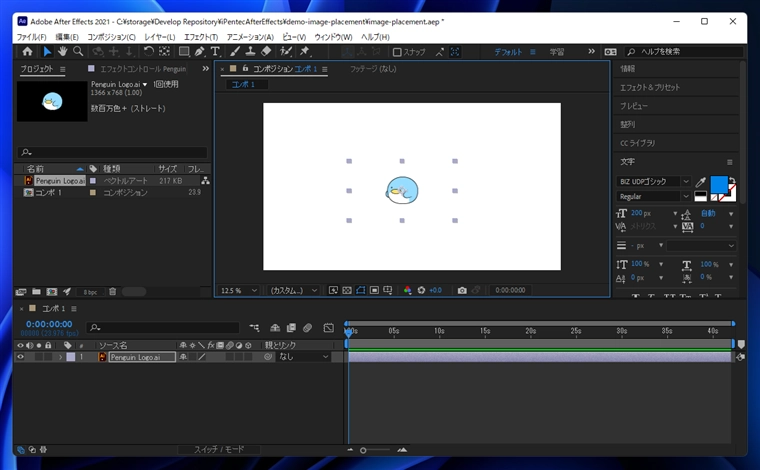
Task: Select the Rotation tool
Action: tap(148, 51)
